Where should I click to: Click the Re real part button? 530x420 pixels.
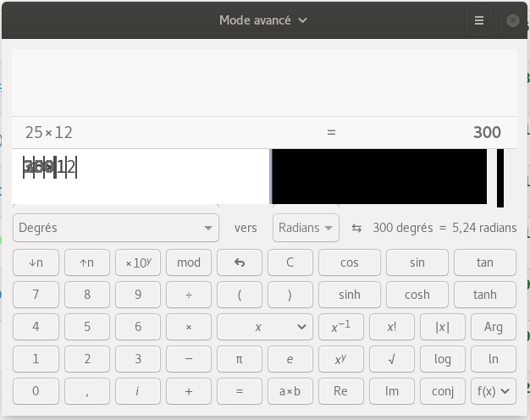click(341, 391)
